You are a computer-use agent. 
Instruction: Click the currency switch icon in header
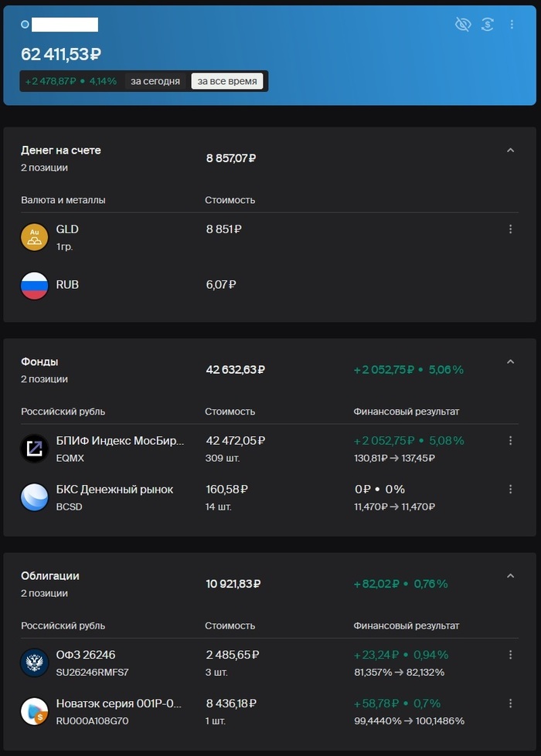(x=487, y=25)
